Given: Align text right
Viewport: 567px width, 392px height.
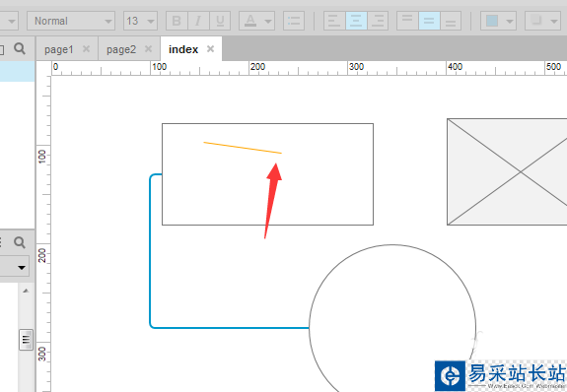Looking at the screenshot, I should [x=378, y=21].
